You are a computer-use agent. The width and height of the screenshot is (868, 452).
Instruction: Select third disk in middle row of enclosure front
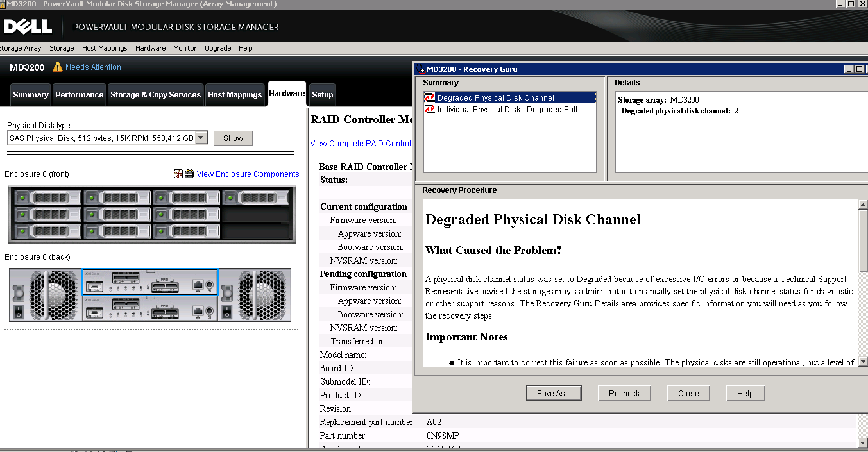click(x=187, y=214)
